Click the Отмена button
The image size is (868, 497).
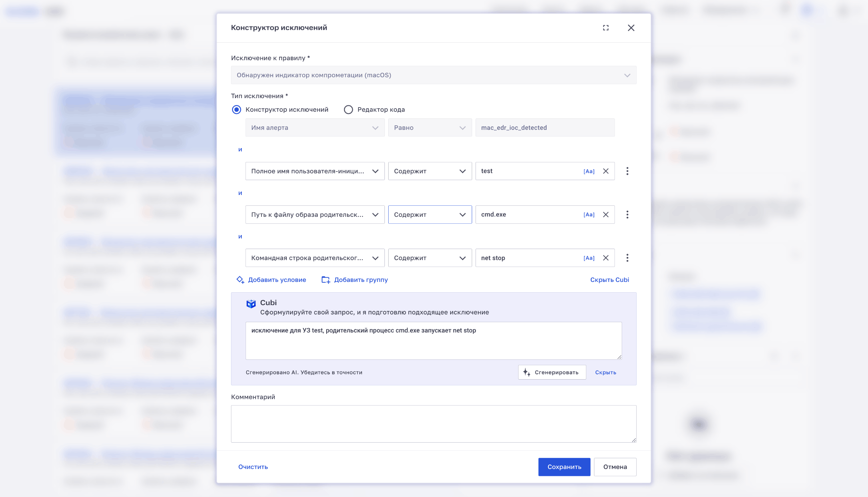pos(615,467)
